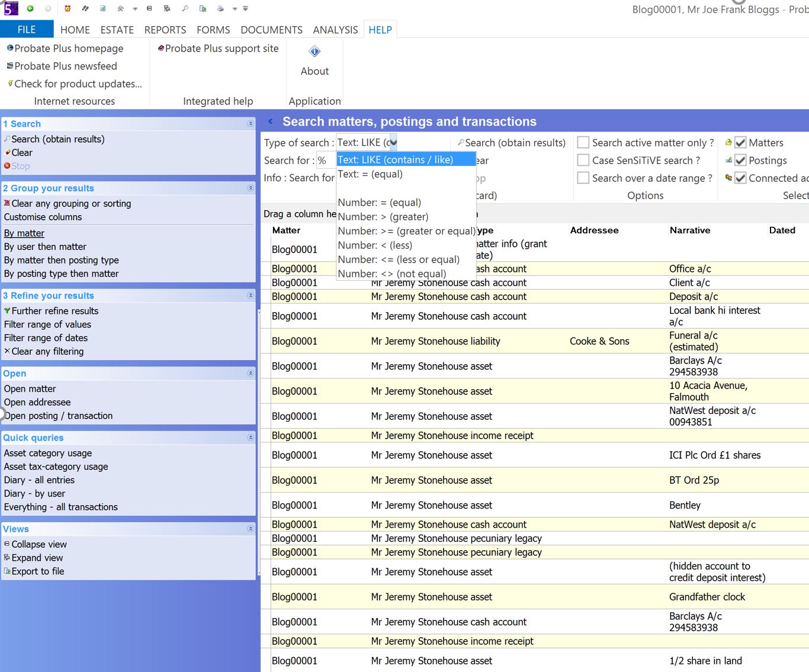Click the 'Search for' text input field
Image resolution: width=809 pixels, height=672 pixels.
click(326, 160)
